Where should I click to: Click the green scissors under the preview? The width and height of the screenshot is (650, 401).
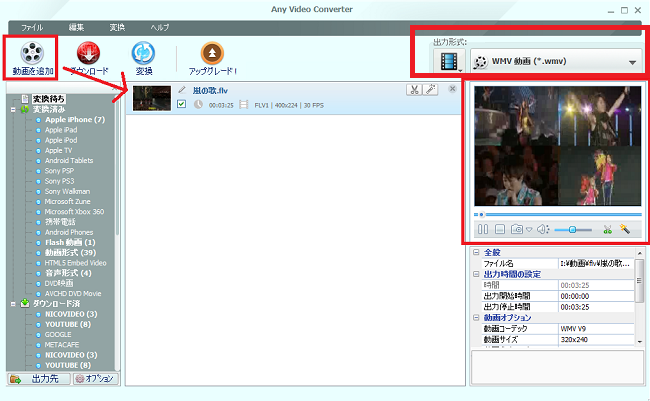coord(607,229)
